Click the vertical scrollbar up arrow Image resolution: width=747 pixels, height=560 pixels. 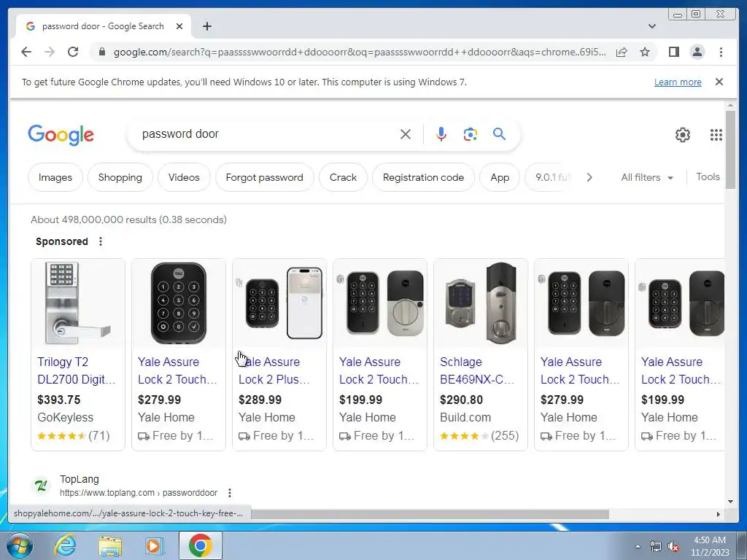click(x=731, y=105)
